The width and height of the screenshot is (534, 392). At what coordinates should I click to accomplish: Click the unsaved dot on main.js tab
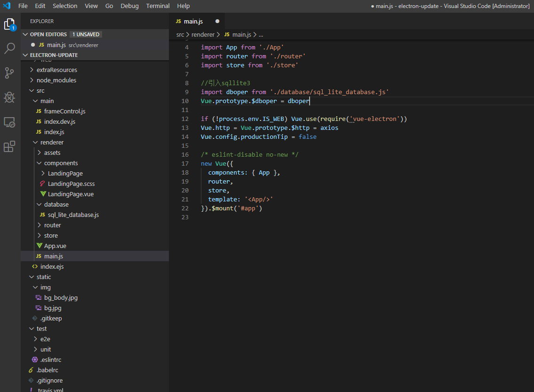[217, 21]
